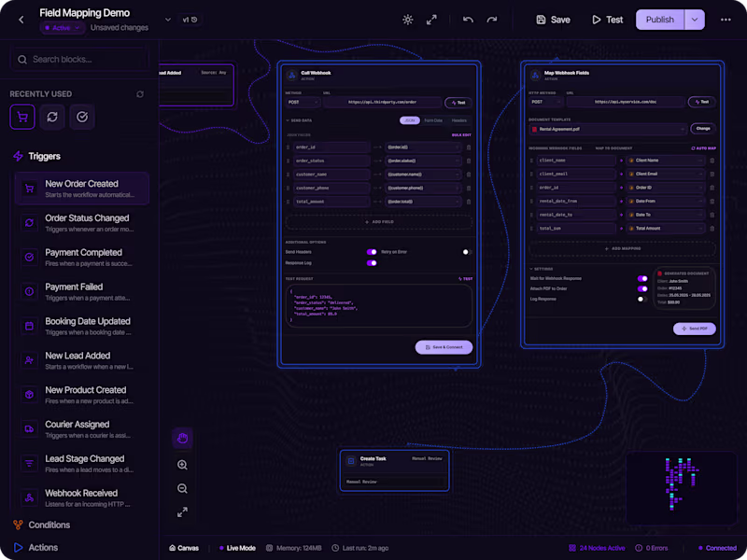
Task: Select the checkmark circle recently used block
Action: (x=82, y=117)
